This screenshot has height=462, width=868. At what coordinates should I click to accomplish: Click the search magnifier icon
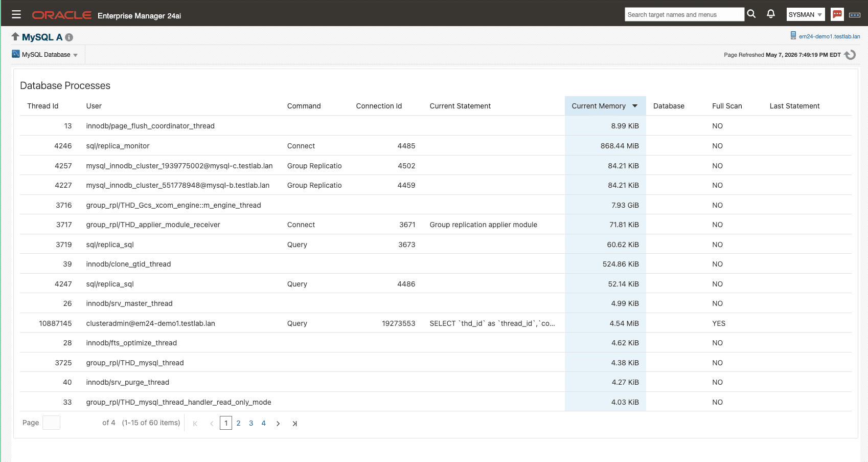pos(751,14)
